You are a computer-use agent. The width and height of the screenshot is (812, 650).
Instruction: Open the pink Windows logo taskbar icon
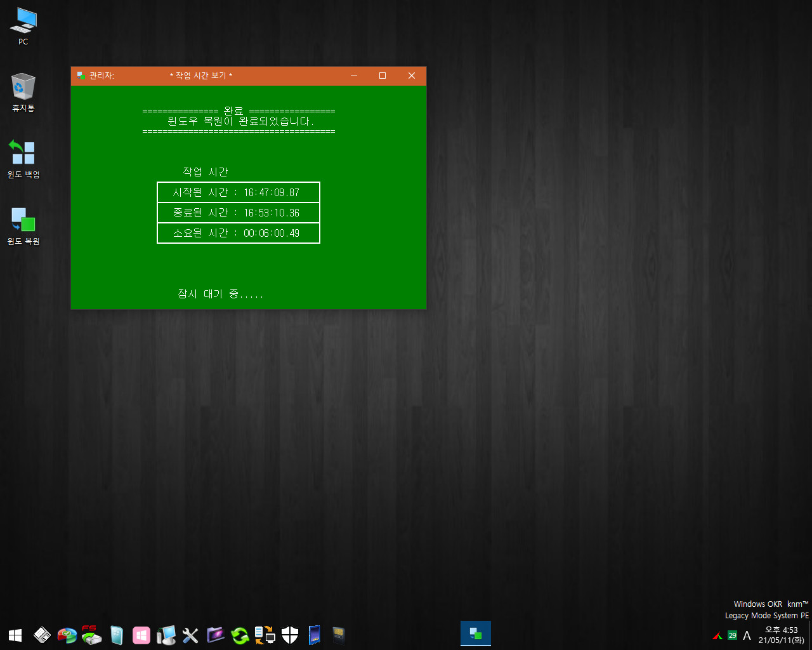tap(141, 635)
